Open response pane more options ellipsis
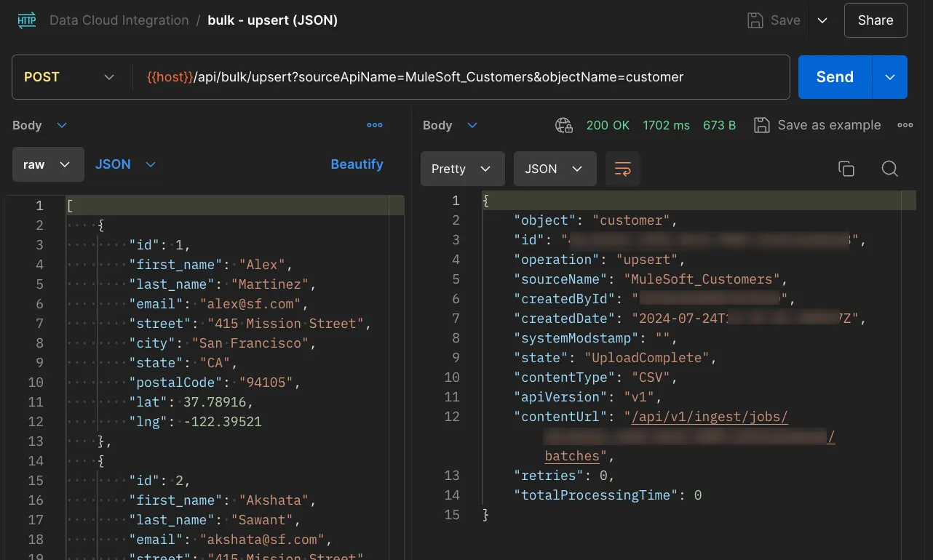 (905, 125)
